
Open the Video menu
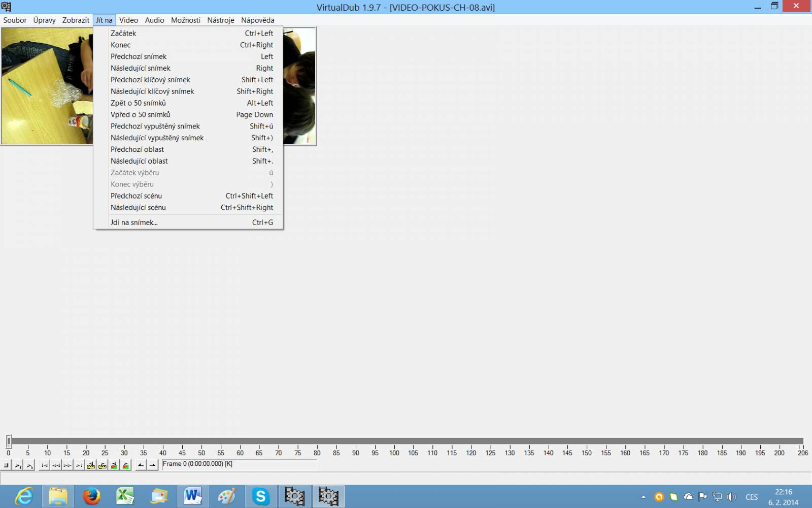coord(128,20)
